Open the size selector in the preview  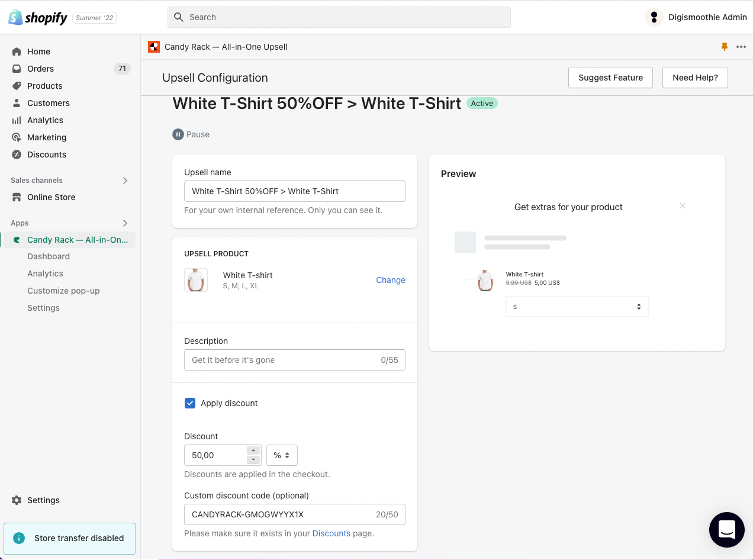[577, 306]
